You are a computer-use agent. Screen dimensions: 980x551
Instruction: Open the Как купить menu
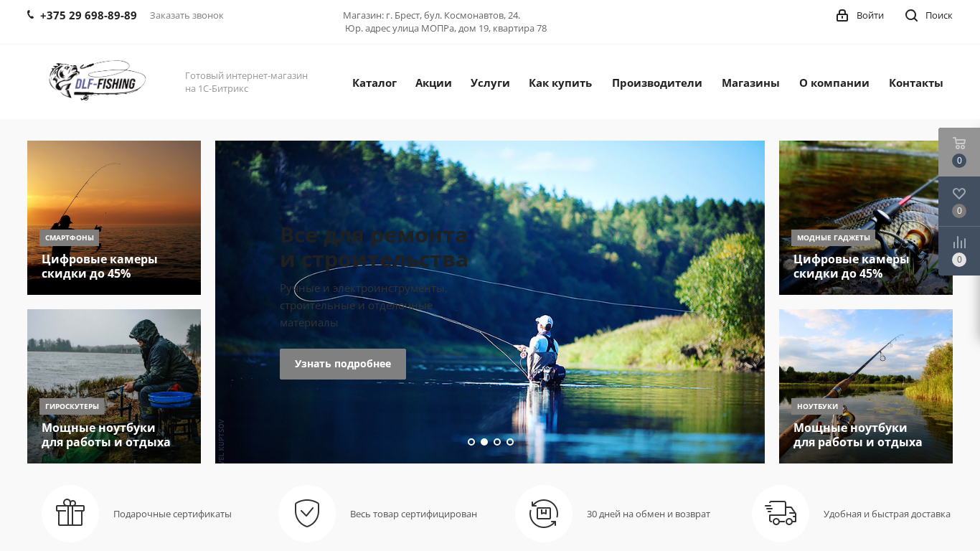coord(560,83)
